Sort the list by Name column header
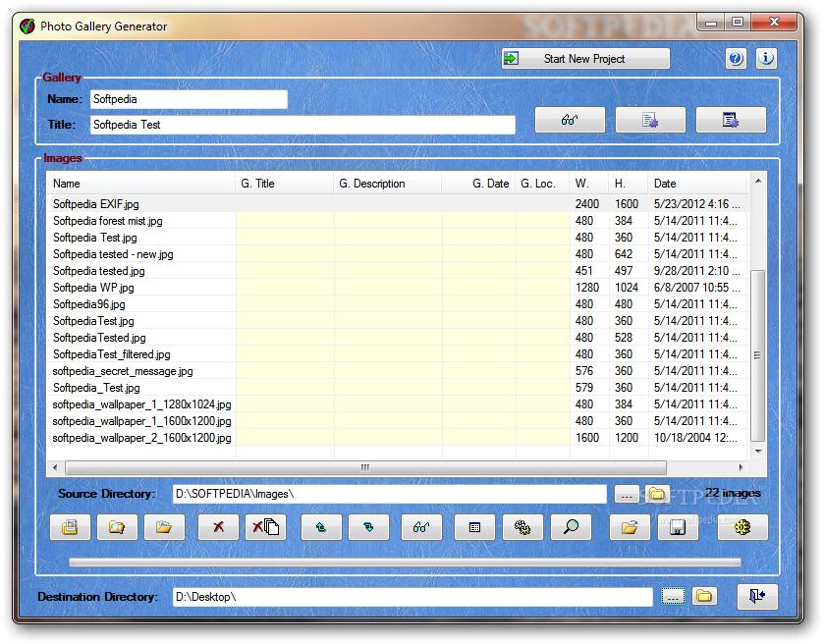824x644 pixels. (x=140, y=184)
